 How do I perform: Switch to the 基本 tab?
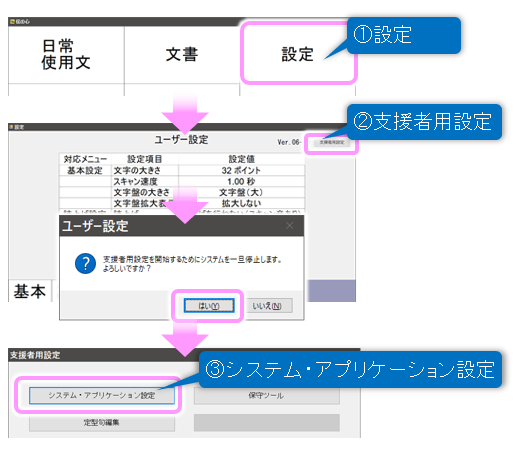point(30,291)
